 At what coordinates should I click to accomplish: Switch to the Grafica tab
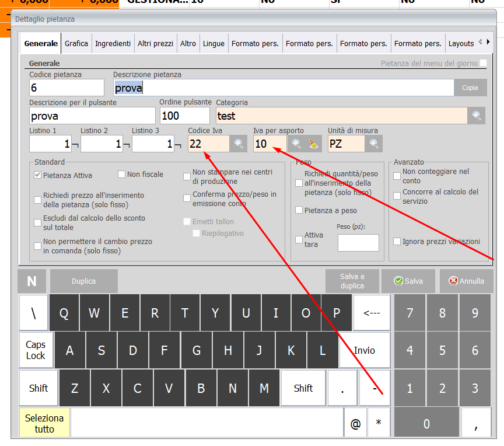coord(76,43)
